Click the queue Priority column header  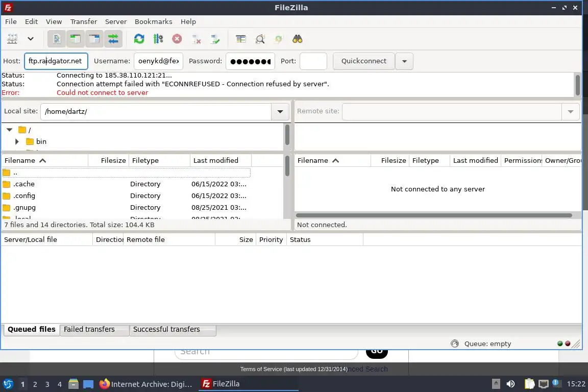pos(271,240)
